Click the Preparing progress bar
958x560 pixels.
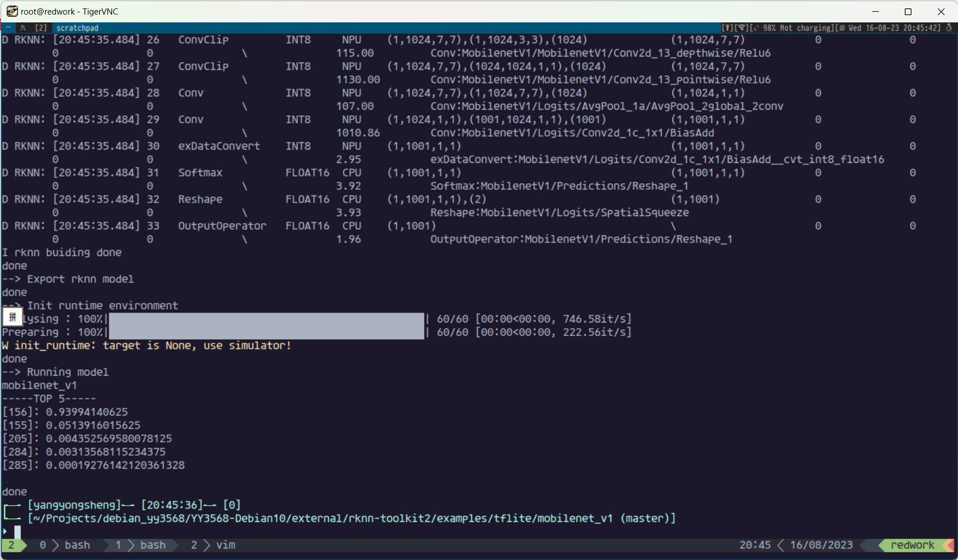tap(266, 333)
